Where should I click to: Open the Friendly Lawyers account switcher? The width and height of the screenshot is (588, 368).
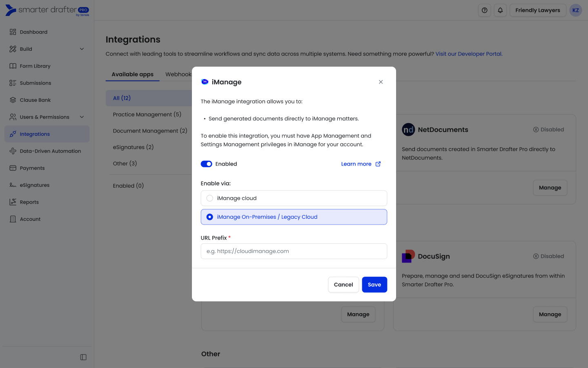[x=537, y=10]
